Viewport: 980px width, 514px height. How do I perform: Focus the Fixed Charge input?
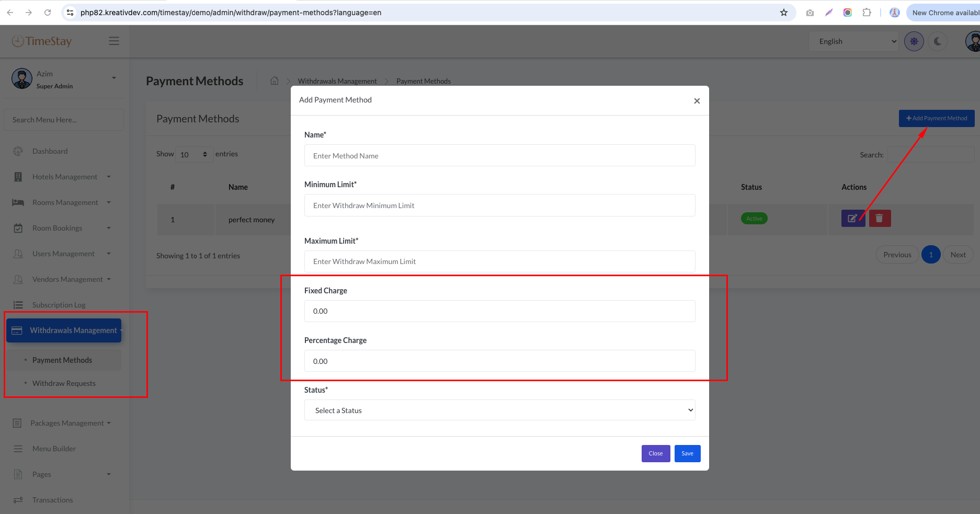(500, 311)
